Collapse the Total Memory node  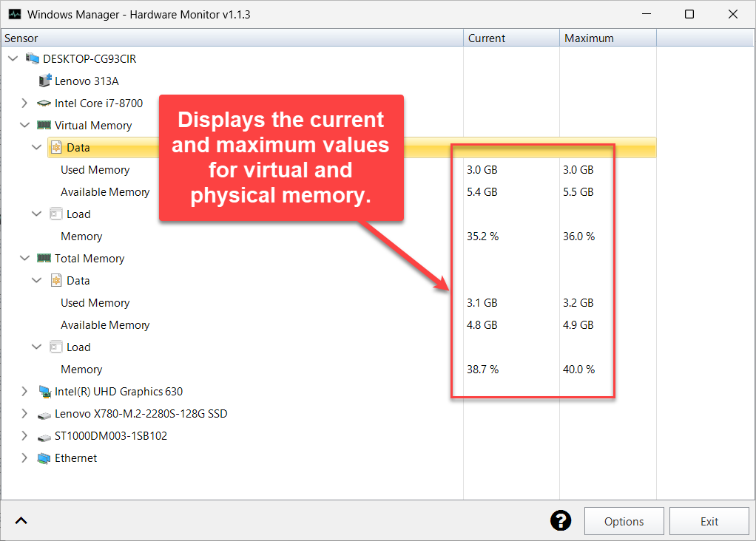[x=24, y=258]
